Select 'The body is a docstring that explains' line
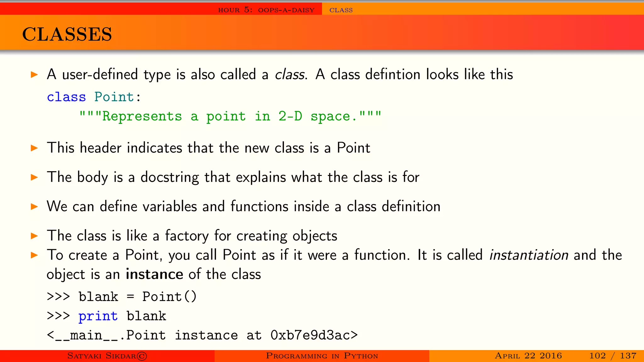The image size is (644, 362). 233,177
